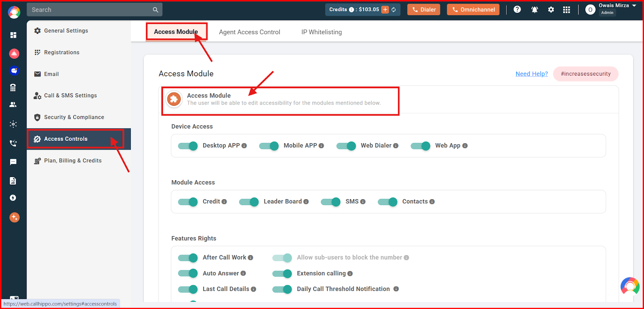
Task: Toggle Daily Call Threshold Notification
Action: 282,289
